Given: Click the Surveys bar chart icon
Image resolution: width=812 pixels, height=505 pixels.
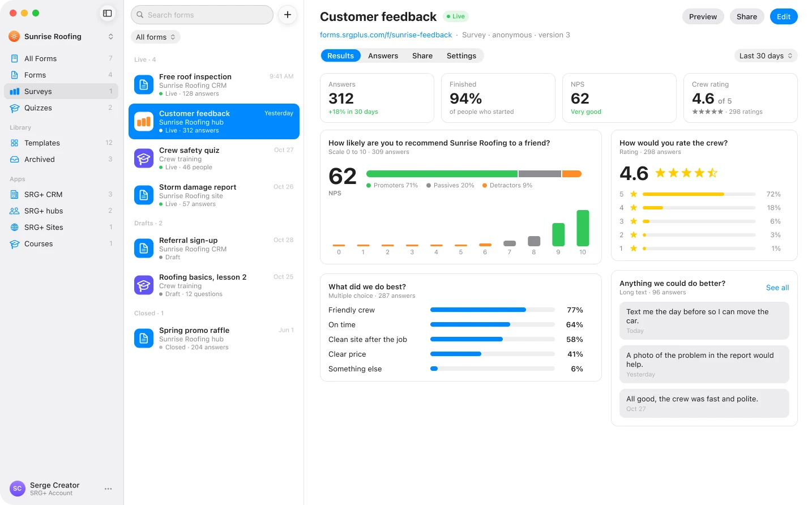Looking at the screenshot, I should point(15,91).
